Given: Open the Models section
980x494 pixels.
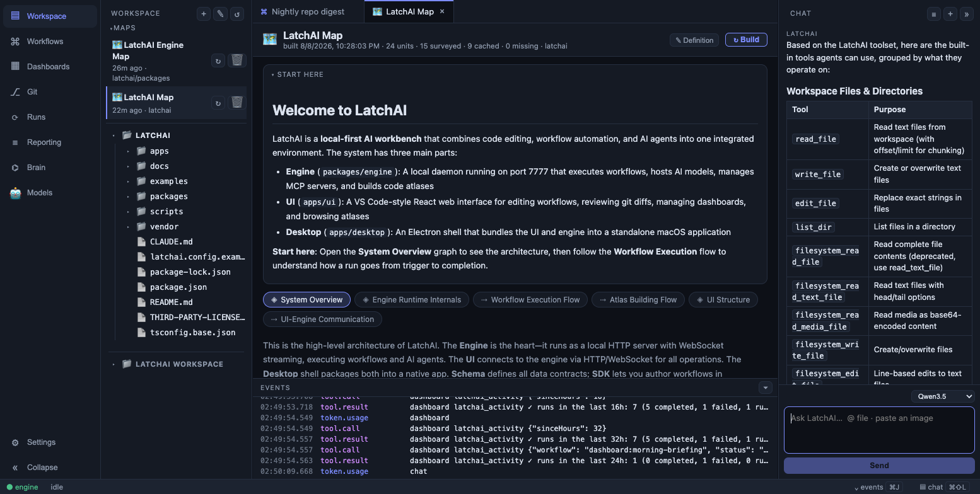Looking at the screenshot, I should tap(50, 192).
